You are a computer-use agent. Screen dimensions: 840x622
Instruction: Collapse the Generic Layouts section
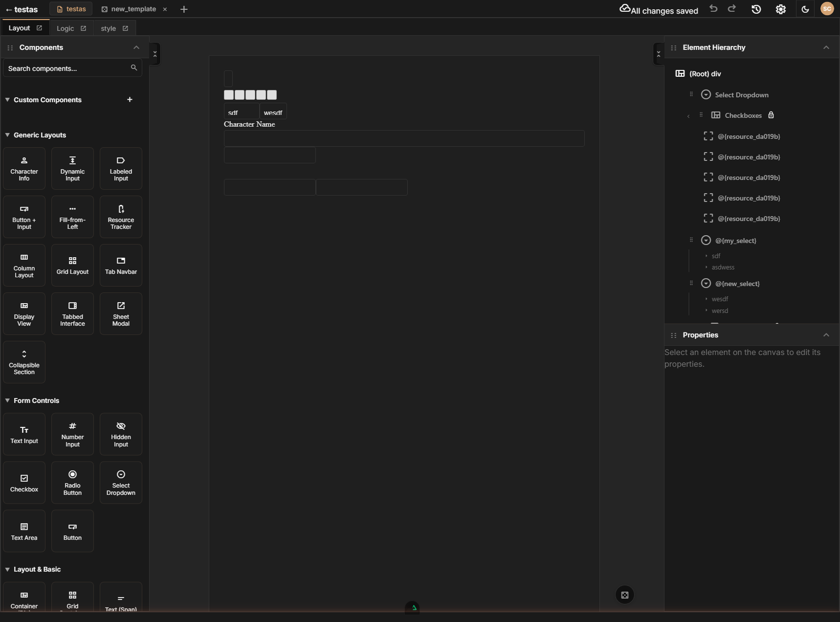point(8,134)
